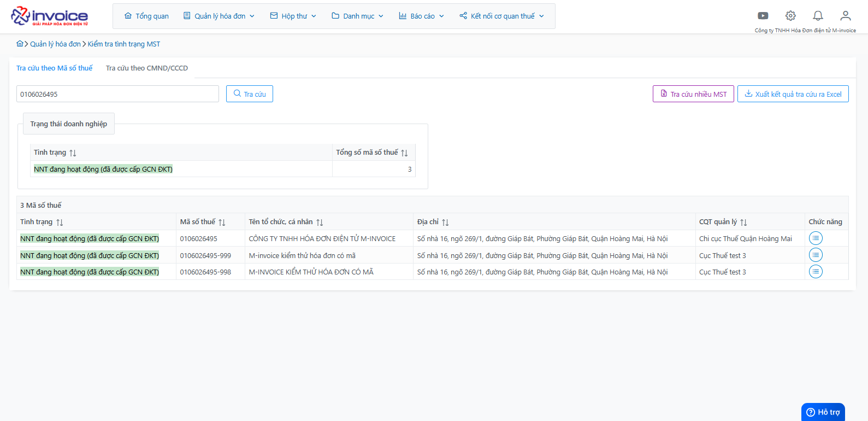
Task: Expand the Hộp thư menu
Action: point(293,16)
